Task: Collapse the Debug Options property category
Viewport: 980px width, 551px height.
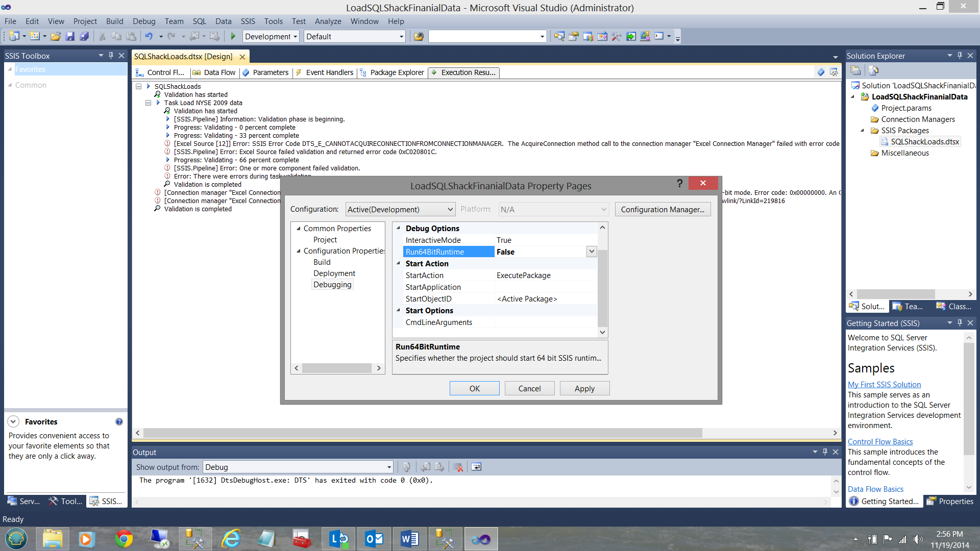Action: click(x=399, y=228)
